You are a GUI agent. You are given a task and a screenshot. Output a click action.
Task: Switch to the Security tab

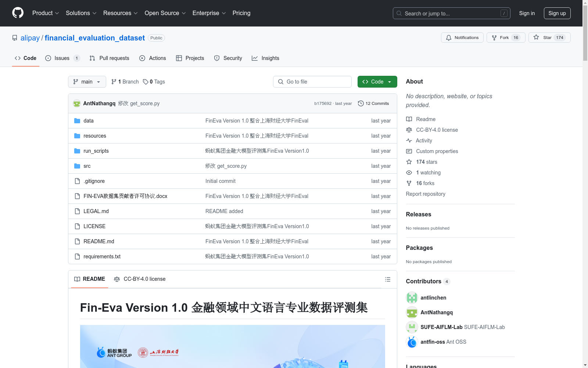[228, 58]
